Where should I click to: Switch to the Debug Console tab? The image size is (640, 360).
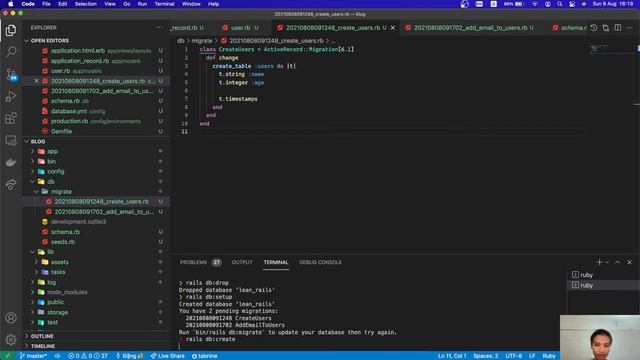click(x=320, y=262)
